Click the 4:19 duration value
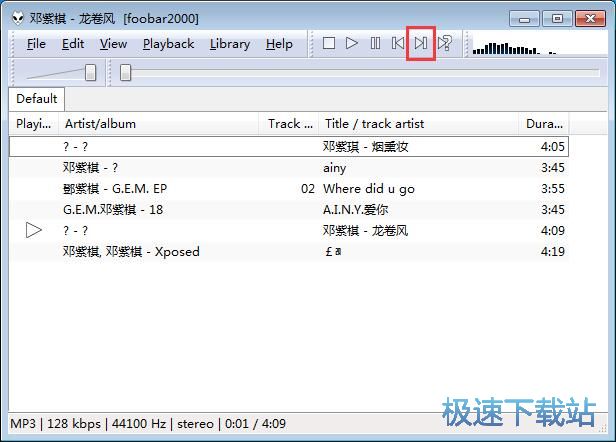This screenshot has height=442, width=616. (553, 251)
